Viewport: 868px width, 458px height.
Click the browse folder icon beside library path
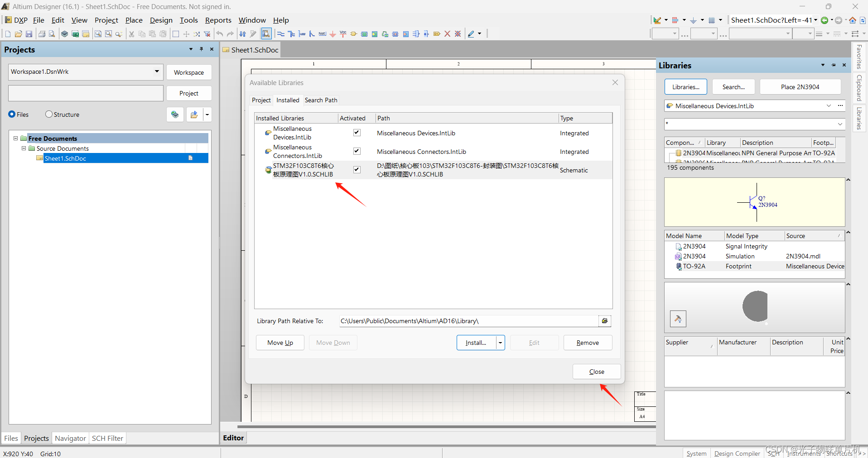click(x=605, y=321)
